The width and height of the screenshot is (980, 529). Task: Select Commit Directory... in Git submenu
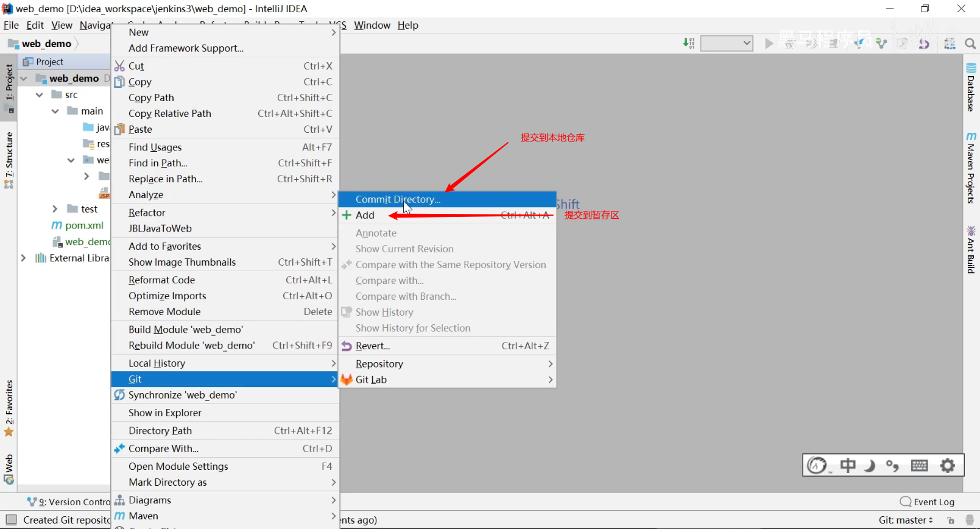point(448,199)
